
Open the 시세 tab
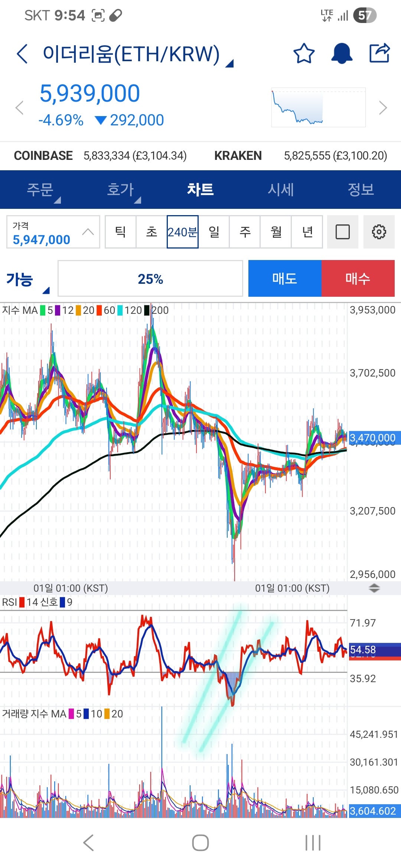point(281,190)
